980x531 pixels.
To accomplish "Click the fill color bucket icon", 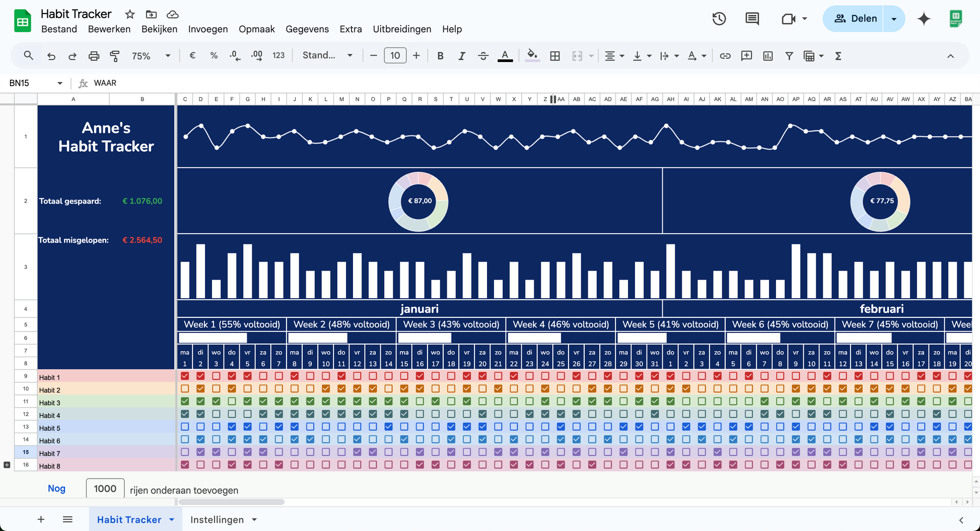I will pyautogui.click(x=532, y=55).
